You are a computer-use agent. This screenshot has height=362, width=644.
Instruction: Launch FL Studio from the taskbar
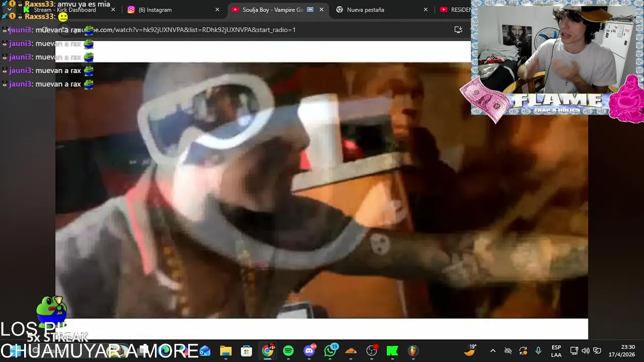[413, 351]
